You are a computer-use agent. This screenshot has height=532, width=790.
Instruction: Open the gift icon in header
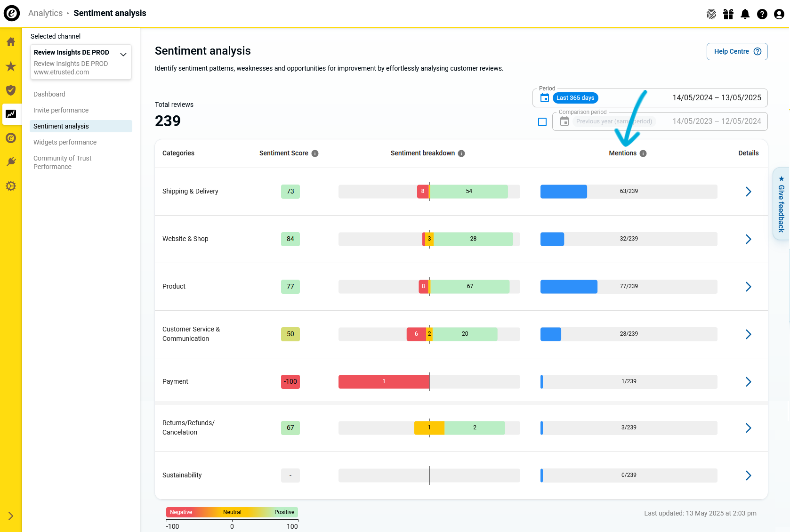click(728, 14)
